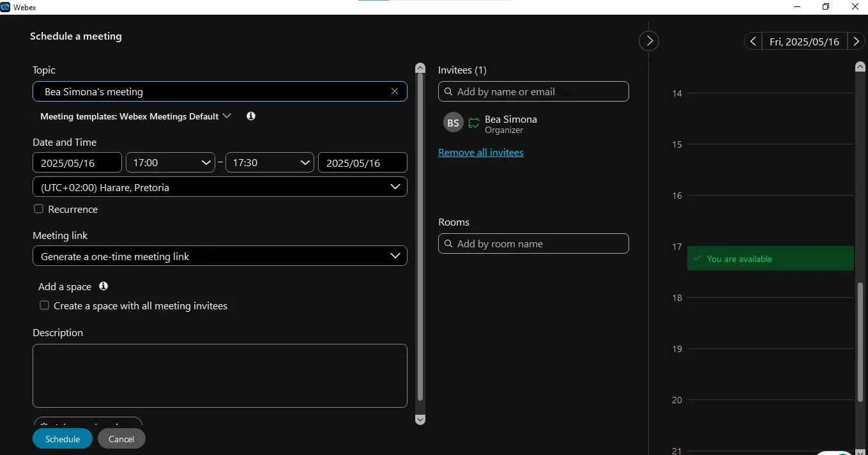Open the Harare, Pretoria time zone dropdown
This screenshot has width=868, height=455.
[x=396, y=187]
